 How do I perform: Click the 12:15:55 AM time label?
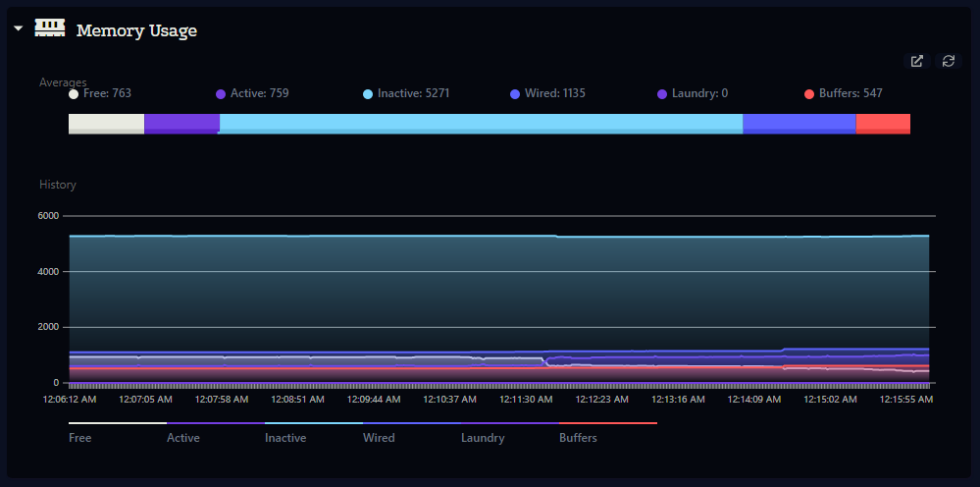906,400
